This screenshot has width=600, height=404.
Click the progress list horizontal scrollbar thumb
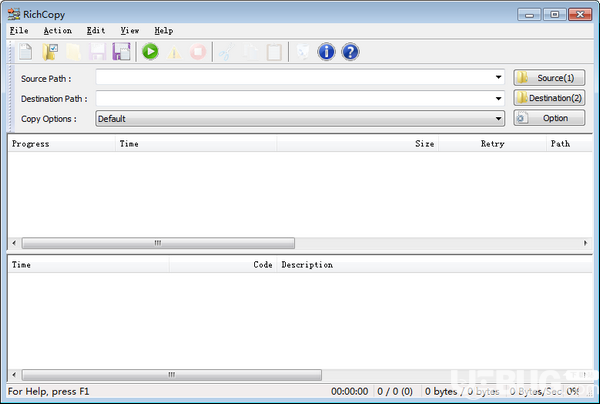(x=158, y=243)
